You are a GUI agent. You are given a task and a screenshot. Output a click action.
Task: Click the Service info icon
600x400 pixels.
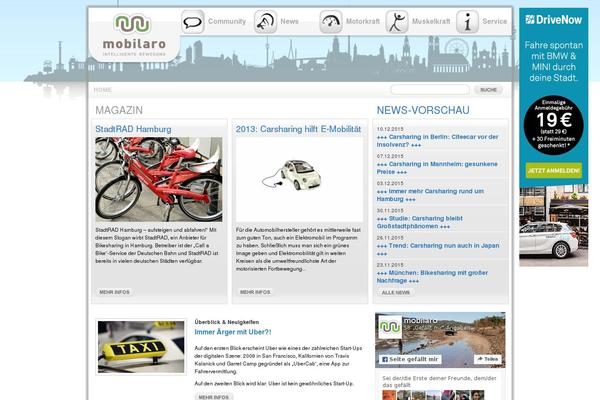pyautogui.click(x=467, y=22)
